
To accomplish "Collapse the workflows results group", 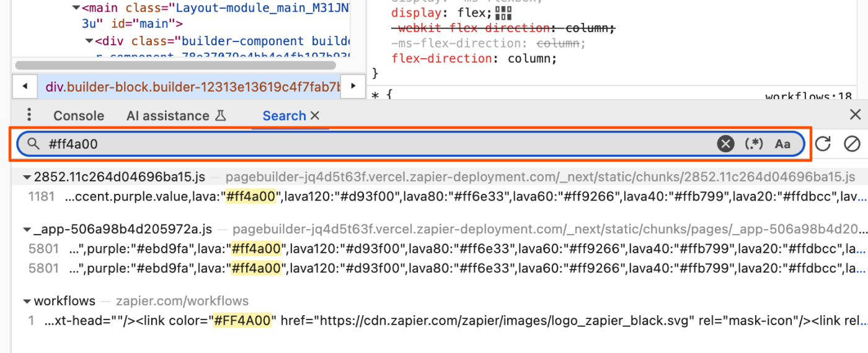I will [27, 302].
